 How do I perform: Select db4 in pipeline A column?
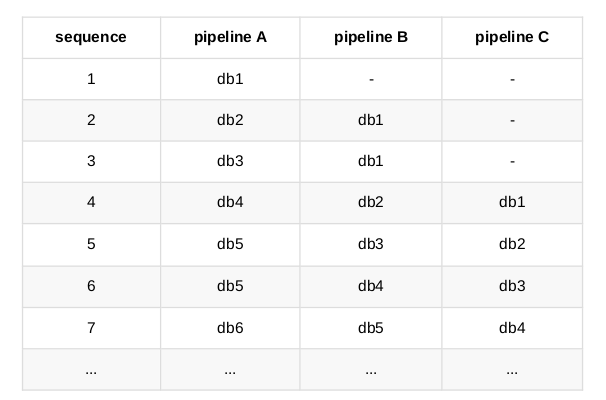230,203
